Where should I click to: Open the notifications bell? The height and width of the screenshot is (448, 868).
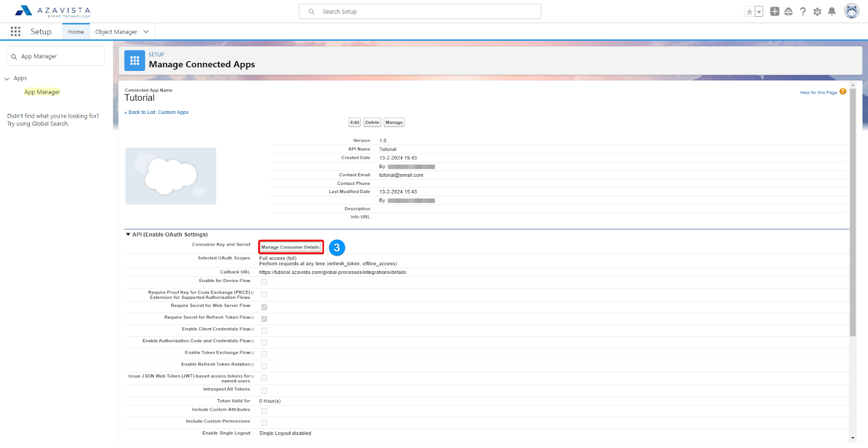pyautogui.click(x=832, y=11)
